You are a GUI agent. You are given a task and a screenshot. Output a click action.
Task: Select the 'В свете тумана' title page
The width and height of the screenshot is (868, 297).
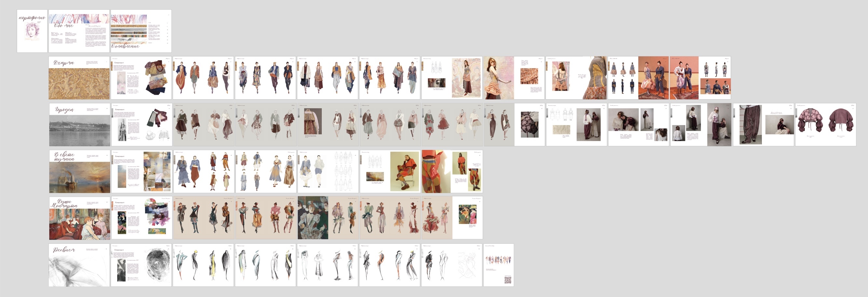tap(79, 171)
